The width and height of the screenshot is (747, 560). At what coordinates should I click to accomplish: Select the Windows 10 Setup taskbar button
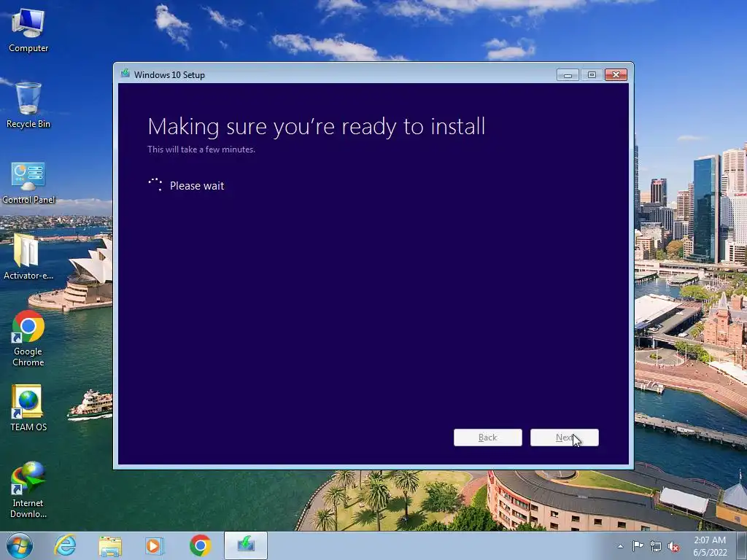[x=246, y=545]
